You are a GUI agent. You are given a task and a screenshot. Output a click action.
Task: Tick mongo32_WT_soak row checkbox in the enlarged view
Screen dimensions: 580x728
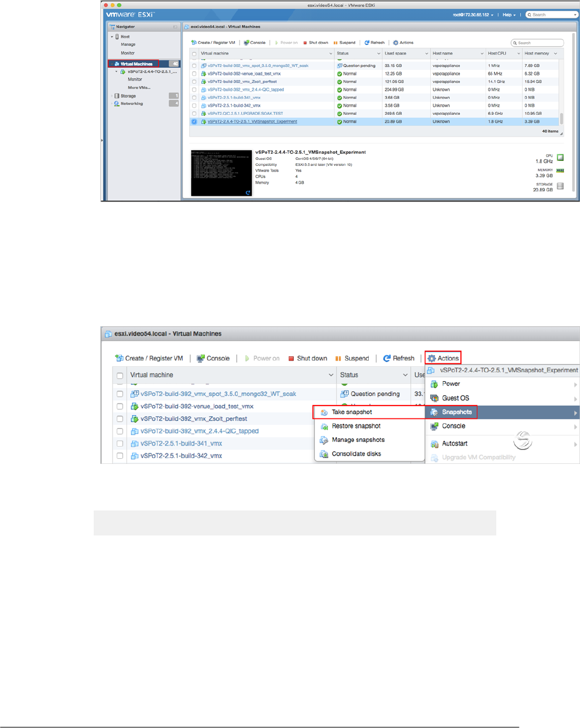pyautogui.click(x=120, y=394)
